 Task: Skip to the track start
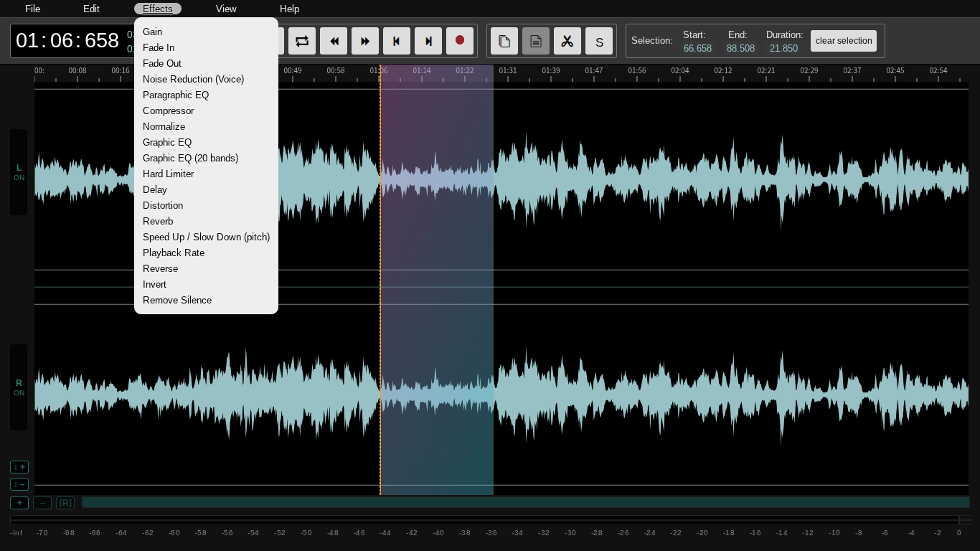click(397, 41)
